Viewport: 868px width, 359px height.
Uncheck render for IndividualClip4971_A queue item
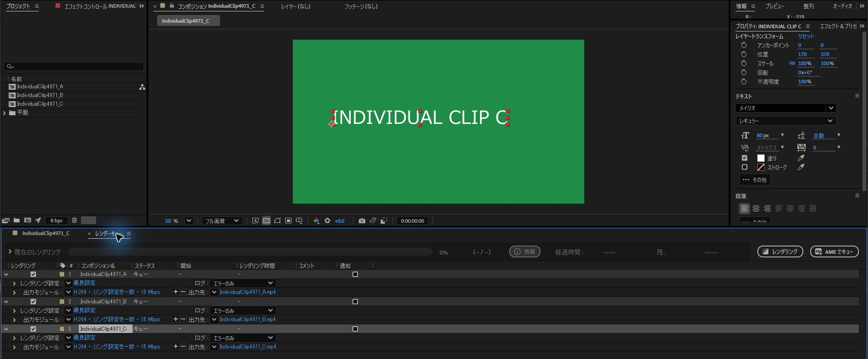coord(33,274)
